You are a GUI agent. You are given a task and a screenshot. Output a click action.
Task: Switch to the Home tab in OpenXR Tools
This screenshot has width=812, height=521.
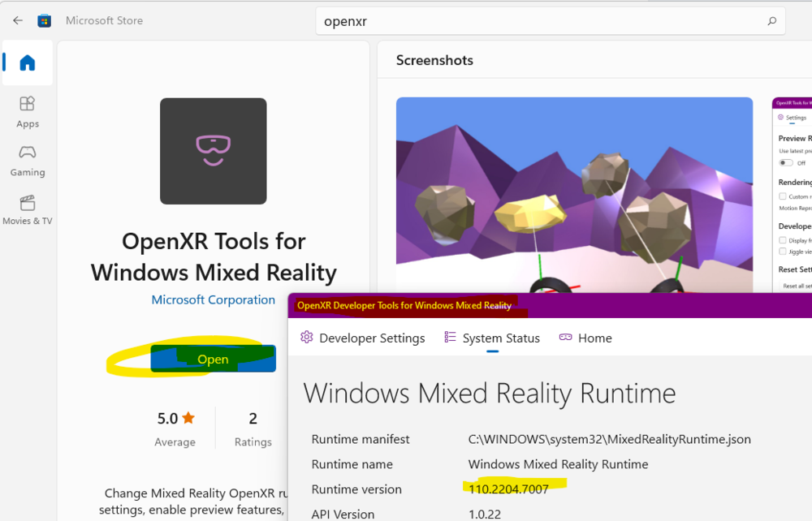point(585,338)
